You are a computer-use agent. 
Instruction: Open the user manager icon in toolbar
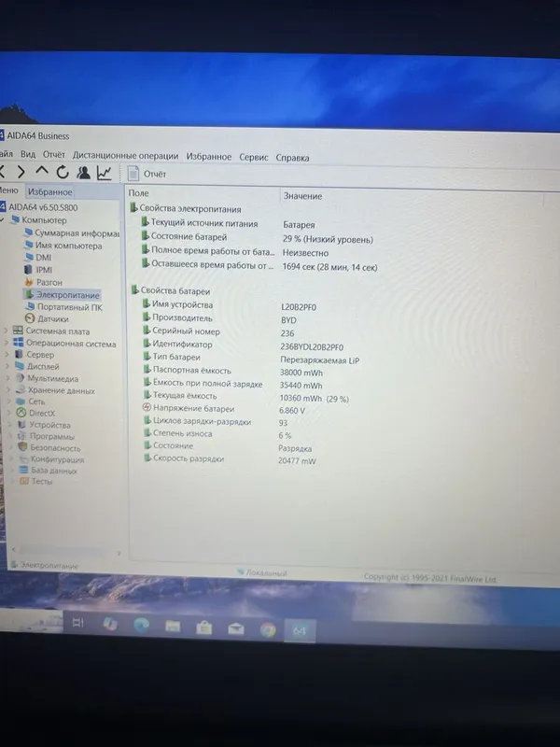click(83, 172)
